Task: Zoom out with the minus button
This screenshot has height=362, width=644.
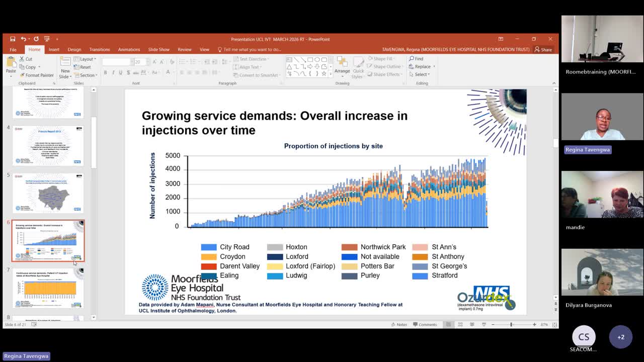Action: tap(493, 325)
